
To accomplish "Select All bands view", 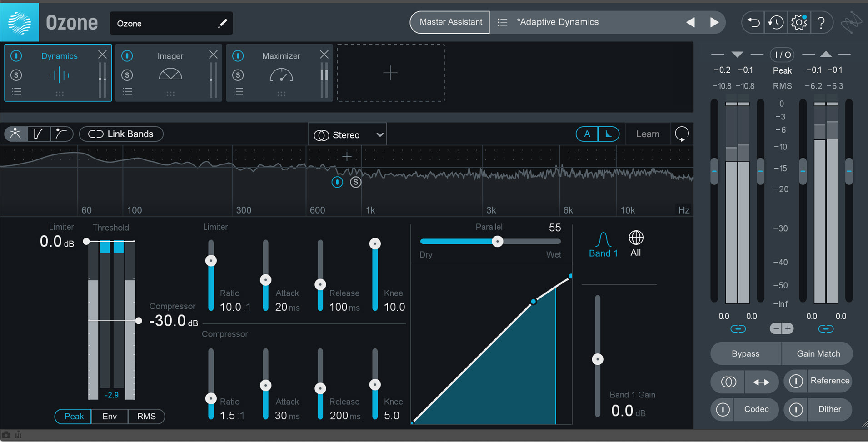I will pyautogui.click(x=636, y=244).
